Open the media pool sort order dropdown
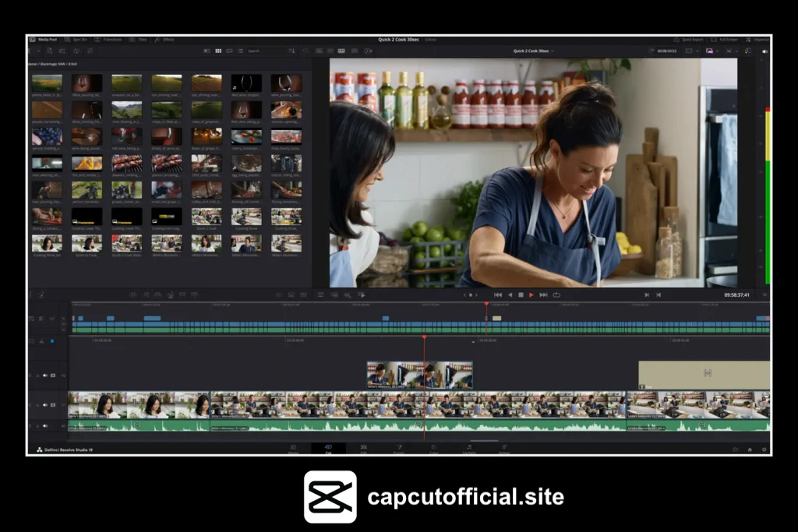The height and width of the screenshot is (532, 798). (291, 50)
